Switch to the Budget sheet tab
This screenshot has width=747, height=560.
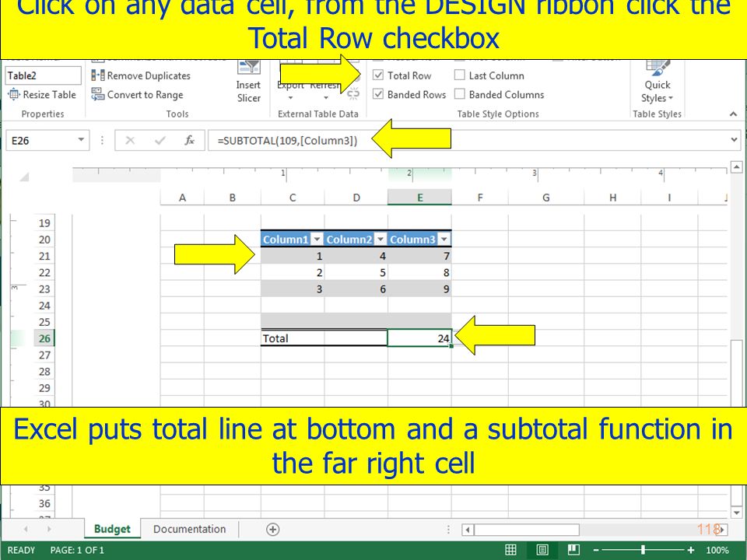(112, 529)
